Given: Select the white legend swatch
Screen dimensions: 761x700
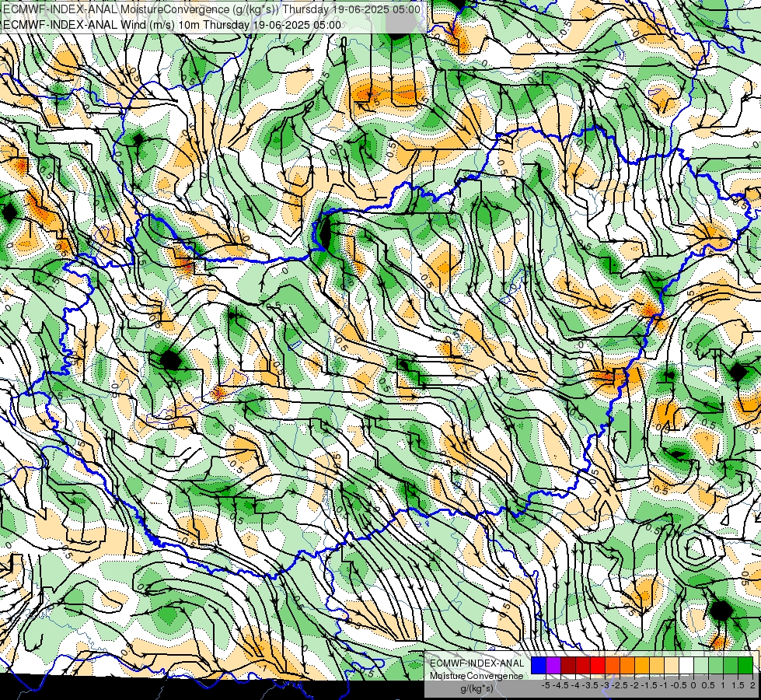Looking at the screenshot, I should (x=686, y=666).
